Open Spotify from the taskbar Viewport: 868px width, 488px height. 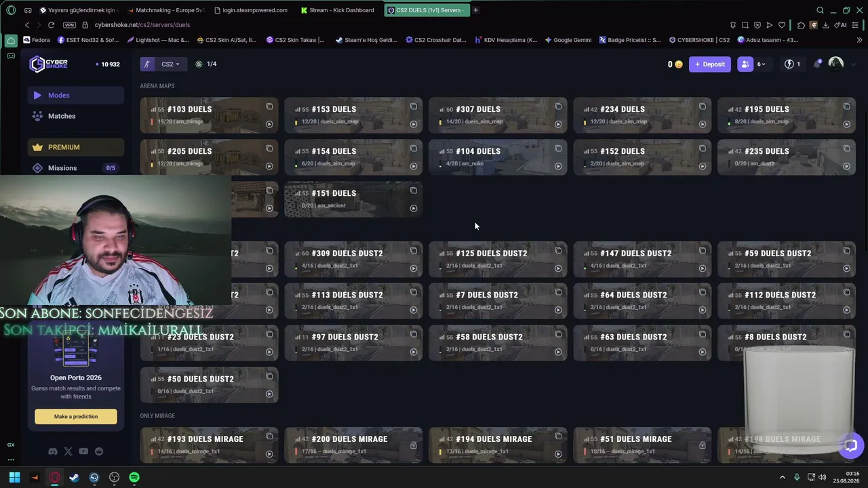pos(134,477)
